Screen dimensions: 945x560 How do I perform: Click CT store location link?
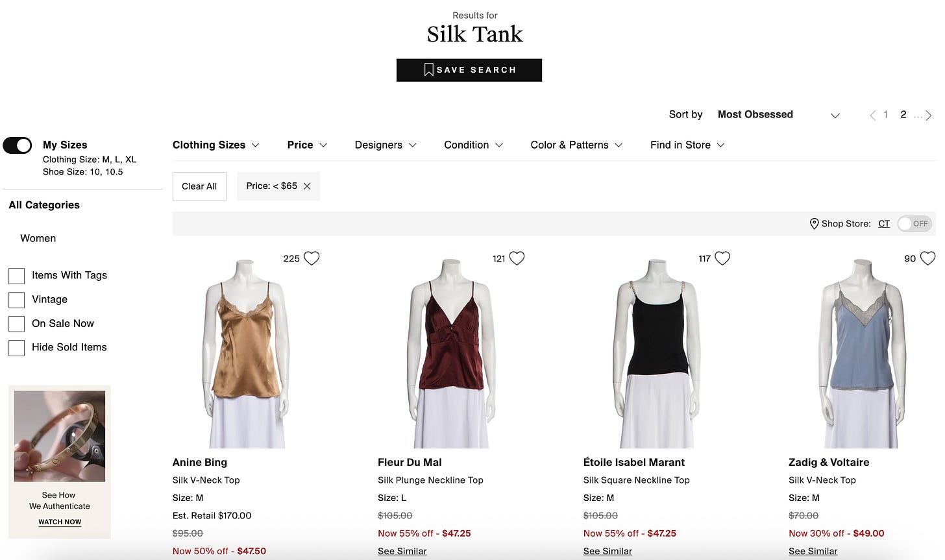pyautogui.click(x=884, y=224)
